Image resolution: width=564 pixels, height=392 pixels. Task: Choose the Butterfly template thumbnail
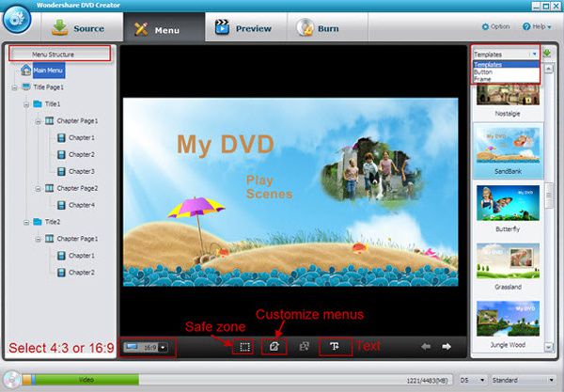tap(508, 209)
